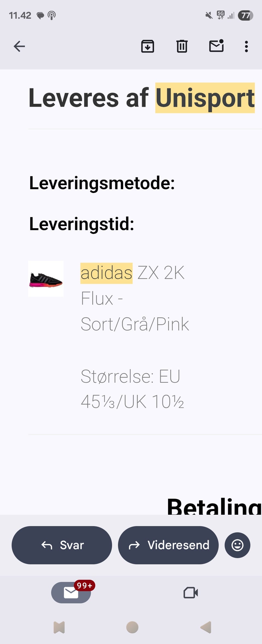Archive this email with the archive icon

click(x=147, y=46)
